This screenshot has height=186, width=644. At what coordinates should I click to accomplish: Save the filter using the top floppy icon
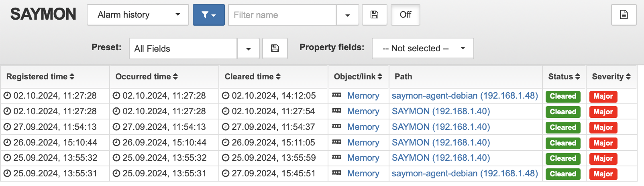tap(374, 15)
